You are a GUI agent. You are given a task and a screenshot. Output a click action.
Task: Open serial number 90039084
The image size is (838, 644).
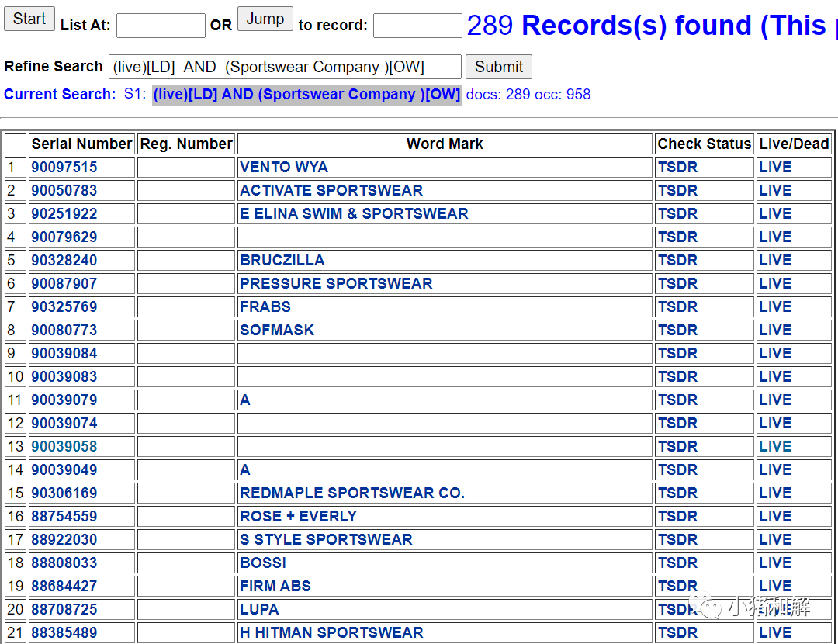tap(64, 353)
